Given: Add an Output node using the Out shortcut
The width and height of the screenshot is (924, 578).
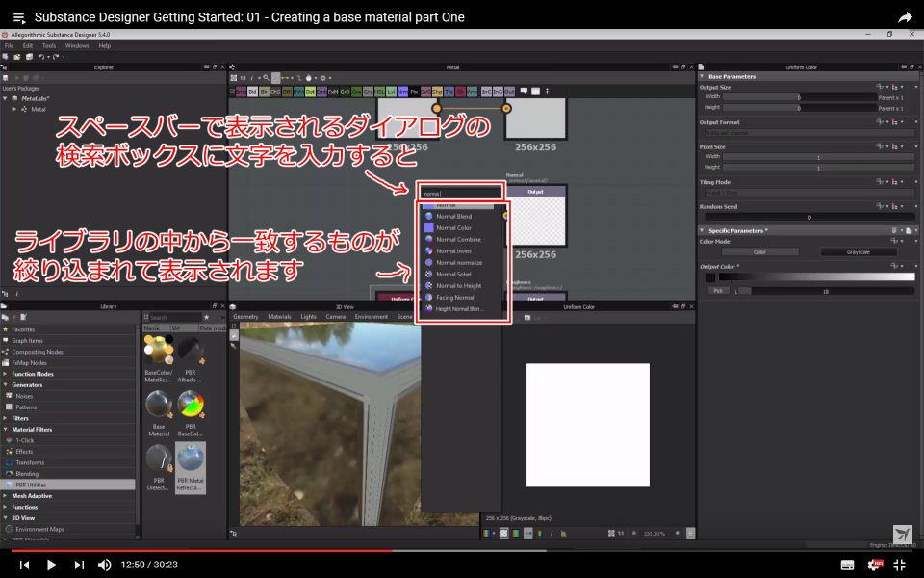Looking at the screenshot, I should [510, 92].
